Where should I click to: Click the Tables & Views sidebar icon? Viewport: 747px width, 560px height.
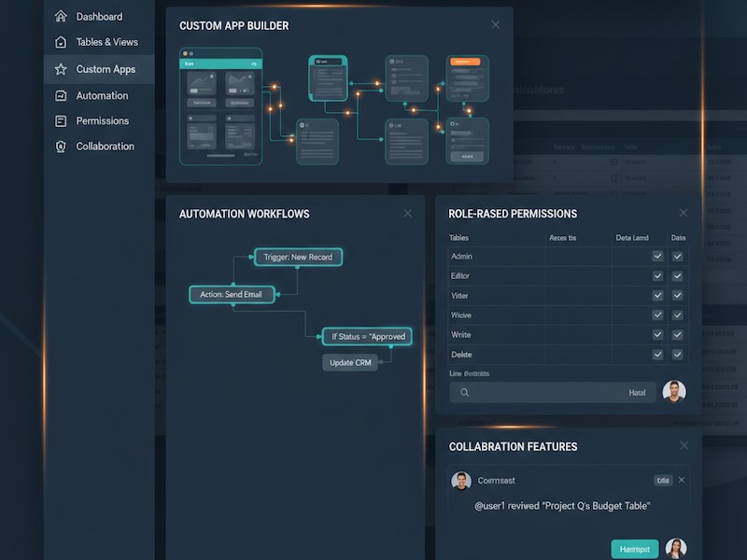[61, 42]
